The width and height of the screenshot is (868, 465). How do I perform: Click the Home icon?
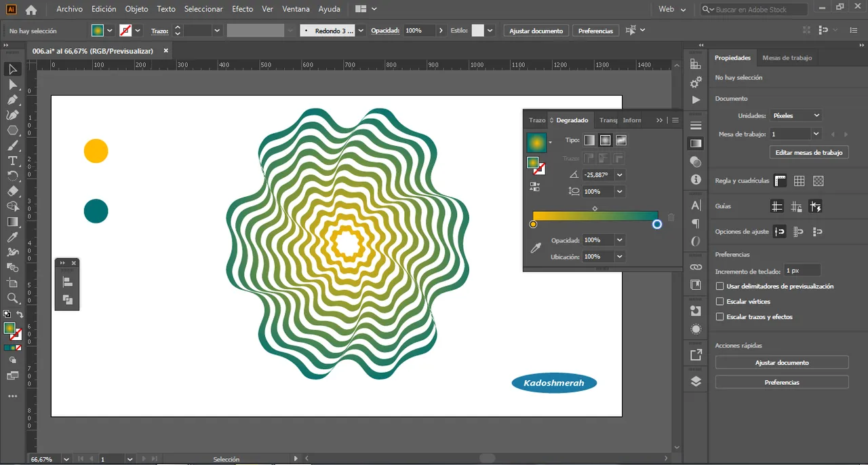pyautogui.click(x=31, y=10)
